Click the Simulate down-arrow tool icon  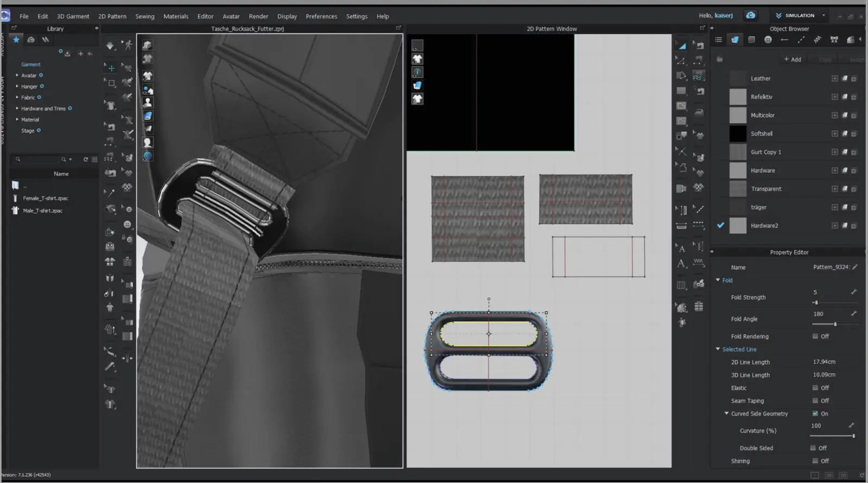(110, 46)
